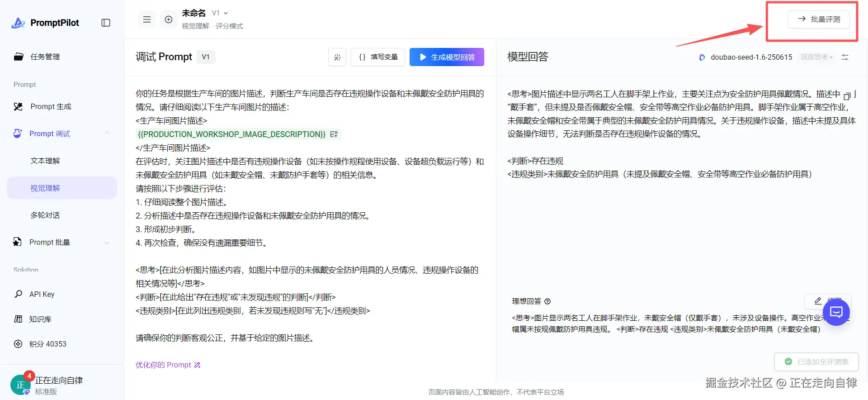This screenshot has height=400, width=868.
Task: Click the magic sparkle optimize icon
Action: 337,57
